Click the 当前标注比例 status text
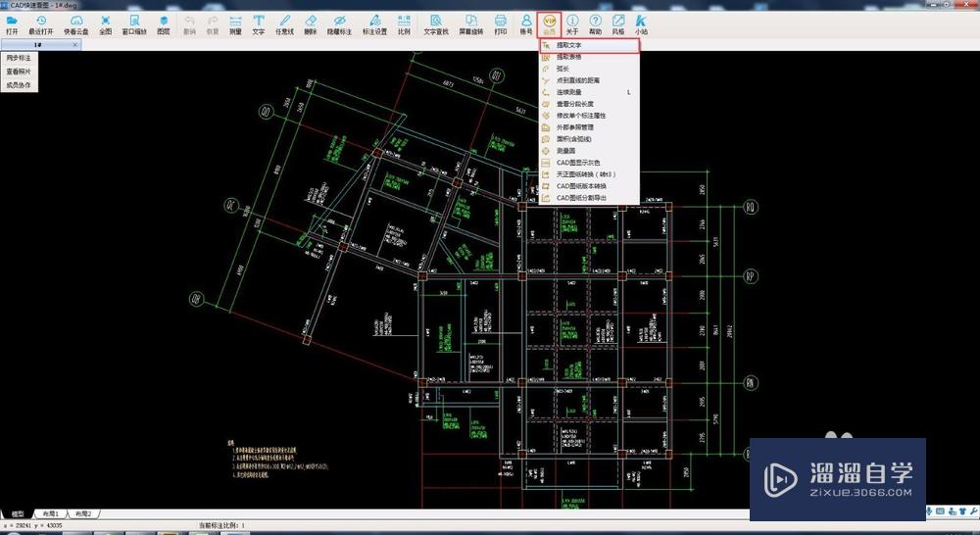Viewport: 980px width, 535px height. [x=221, y=526]
